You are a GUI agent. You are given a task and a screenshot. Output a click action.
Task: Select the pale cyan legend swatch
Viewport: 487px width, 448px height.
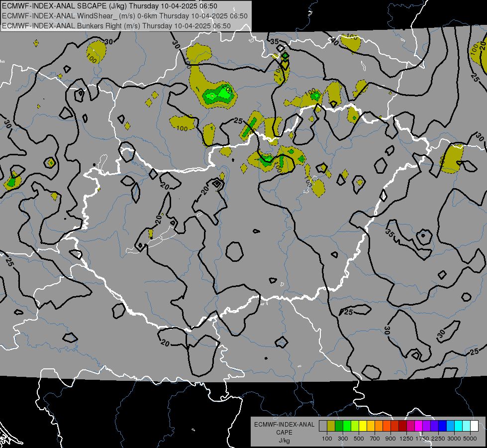[467, 426]
